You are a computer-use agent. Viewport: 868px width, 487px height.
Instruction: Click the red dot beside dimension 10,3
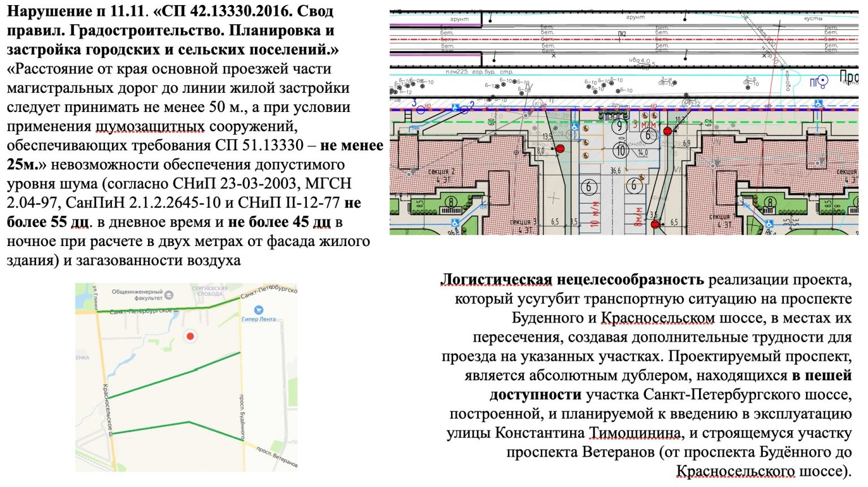pos(667,131)
